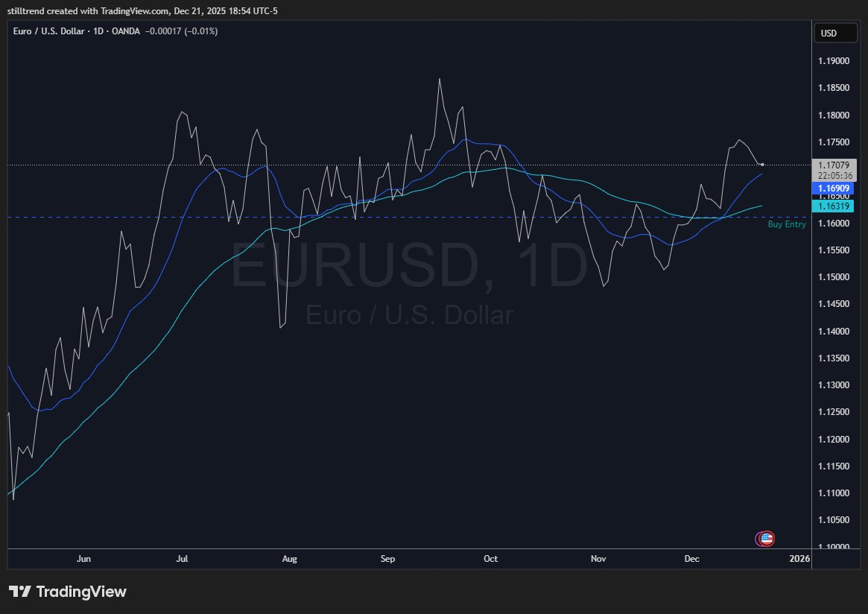Click the 1.18000 price scale label
This screenshot has height=614, width=868.
pyautogui.click(x=834, y=115)
